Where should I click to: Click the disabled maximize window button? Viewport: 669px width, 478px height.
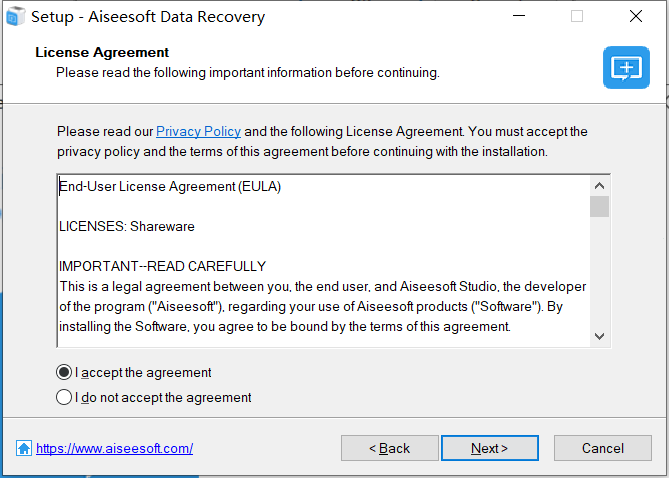[577, 16]
